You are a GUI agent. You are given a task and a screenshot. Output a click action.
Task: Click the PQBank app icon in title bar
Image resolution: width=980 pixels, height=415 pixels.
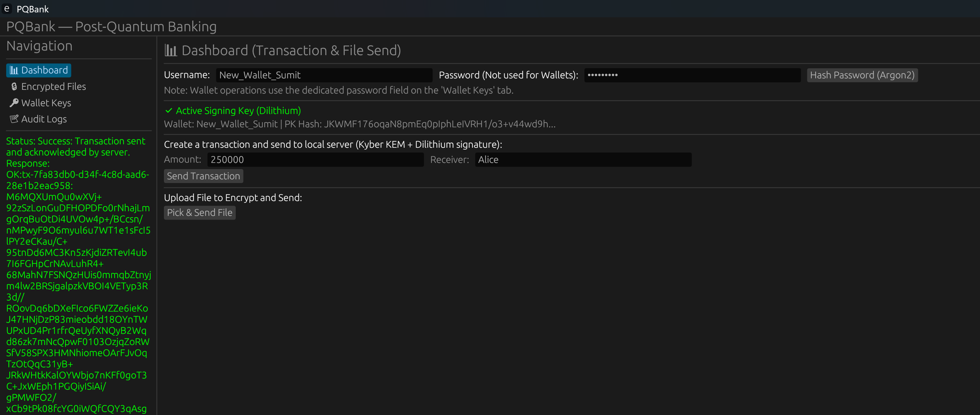click(x=7, y=9)
